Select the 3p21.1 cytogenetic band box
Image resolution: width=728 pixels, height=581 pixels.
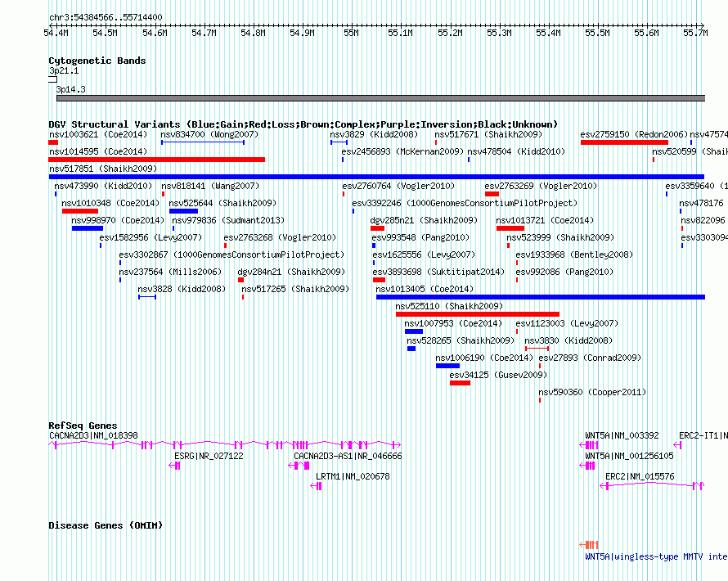[x=52, y=80]
